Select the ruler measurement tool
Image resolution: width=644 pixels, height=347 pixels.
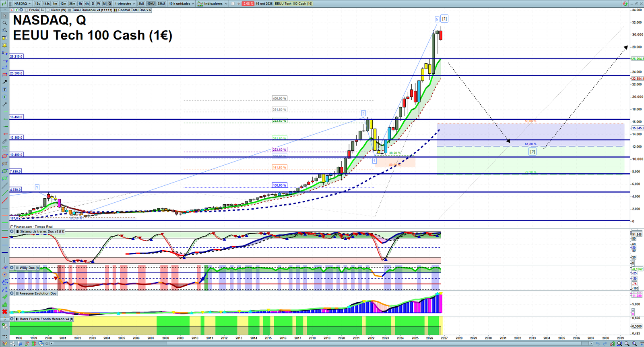point(4,141)
